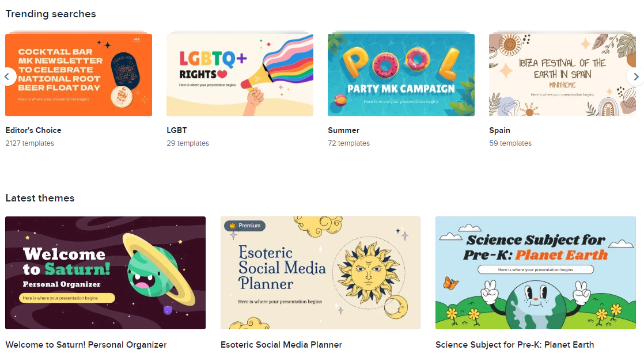This screenshot has height=354, width=644.
Task: Open the Cocktail Bar MK Newsletter thumbnail
Action: (x=78, y=75)
